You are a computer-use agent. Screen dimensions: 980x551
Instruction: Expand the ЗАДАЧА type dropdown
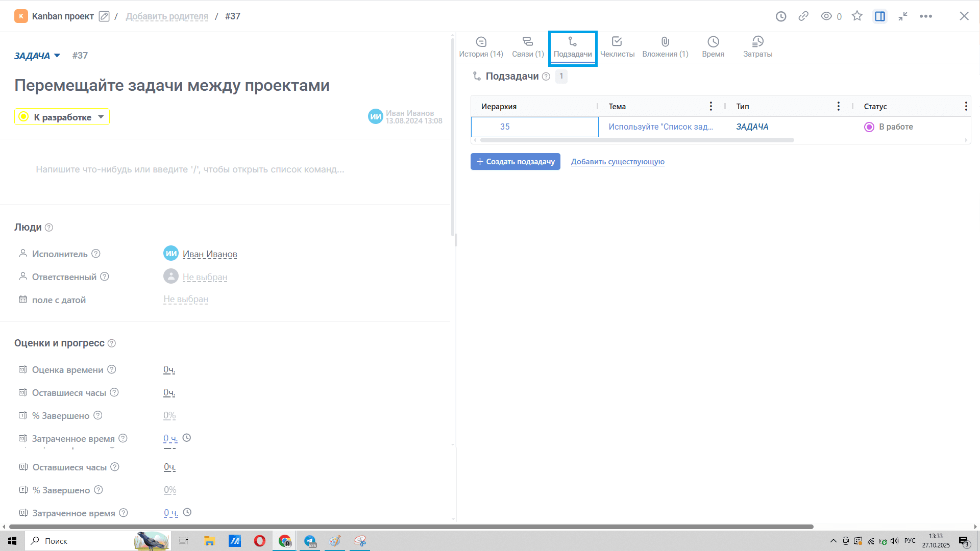(x=37, y=56)
